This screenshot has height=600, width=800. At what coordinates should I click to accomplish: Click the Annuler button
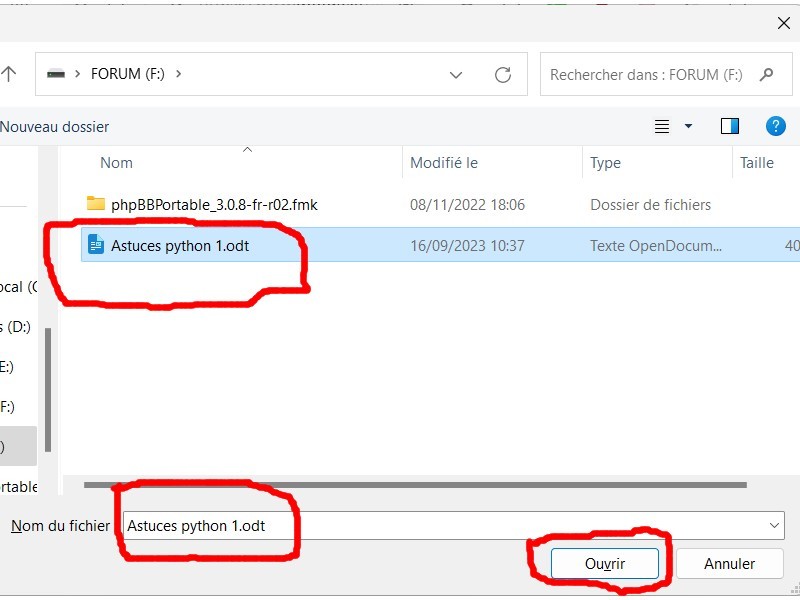pyautogui.click(x=729, y=564)
